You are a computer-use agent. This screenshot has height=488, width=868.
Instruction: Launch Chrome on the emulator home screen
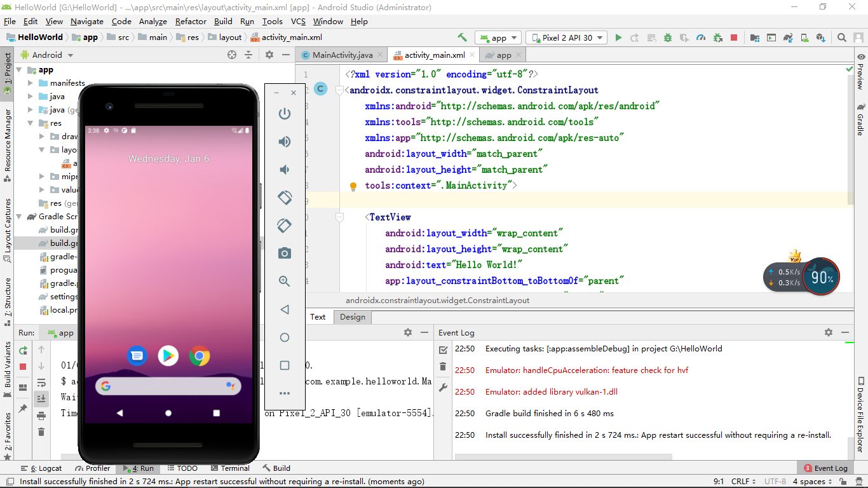click(200, 356)
